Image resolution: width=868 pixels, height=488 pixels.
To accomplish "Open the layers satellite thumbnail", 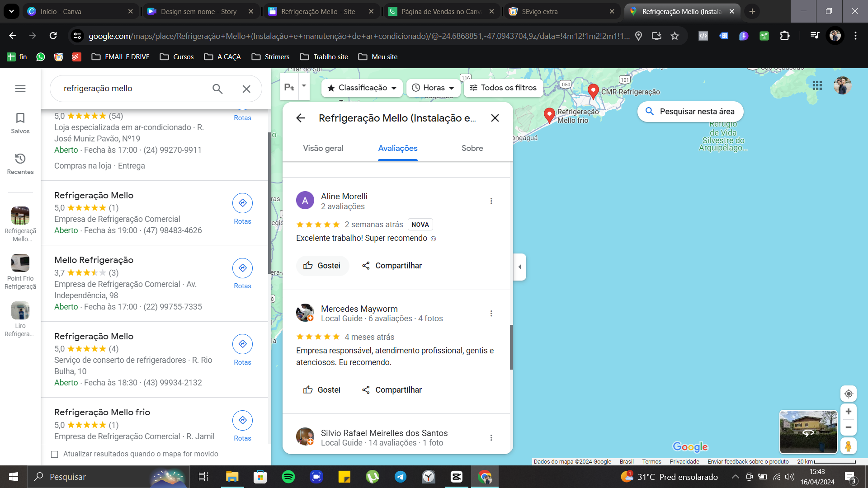I will 808,432.
